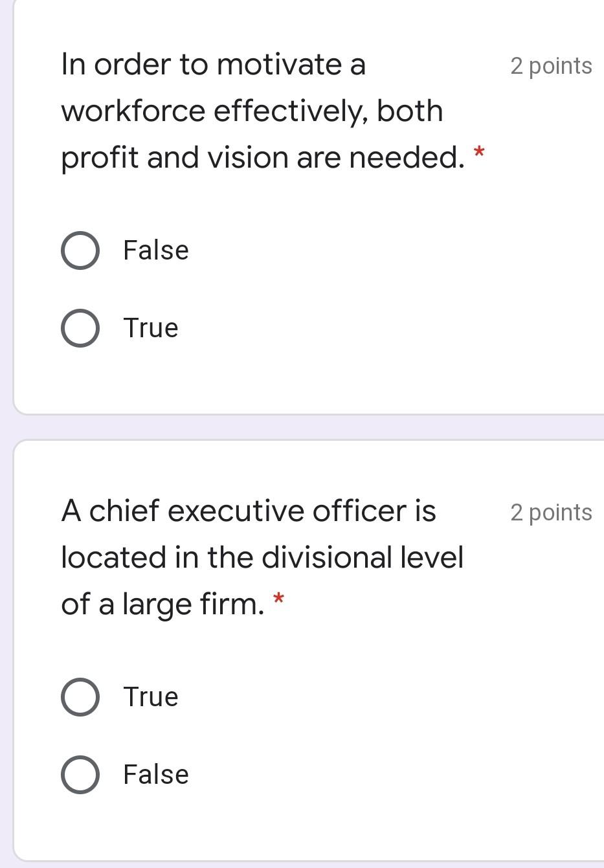Click the False label in the first question

(x=155, y=250)
